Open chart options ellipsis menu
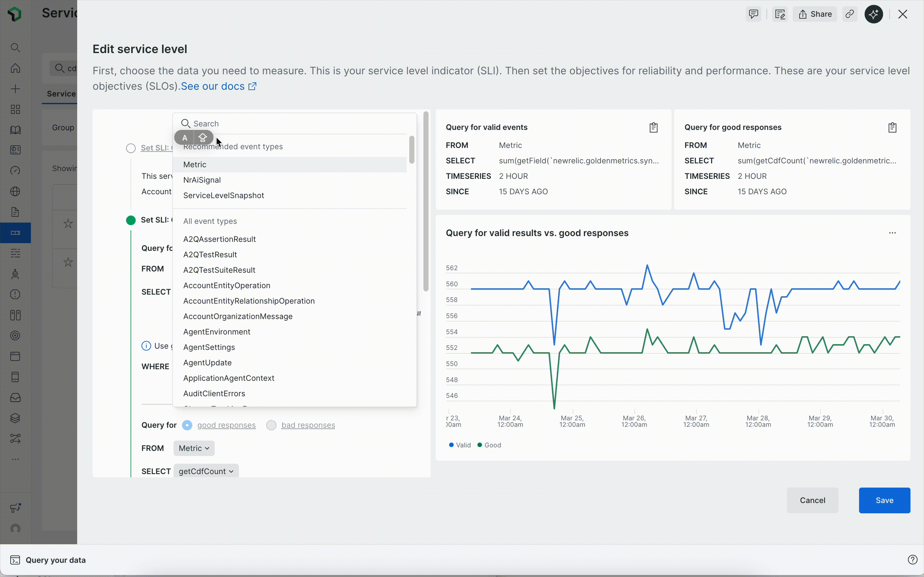 click(892, 233)
